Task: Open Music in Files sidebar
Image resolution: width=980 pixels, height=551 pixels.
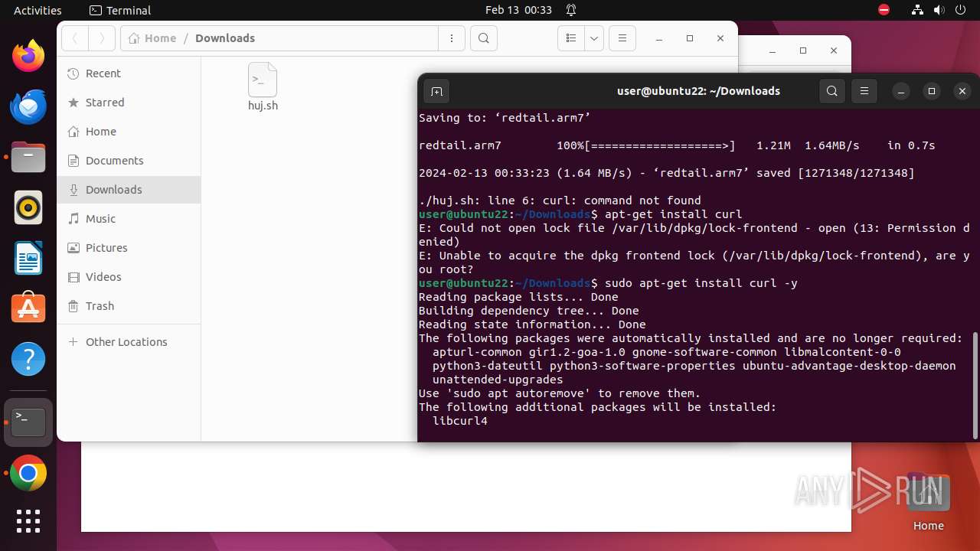Action: pyautogui.click(x=129, y=219)
